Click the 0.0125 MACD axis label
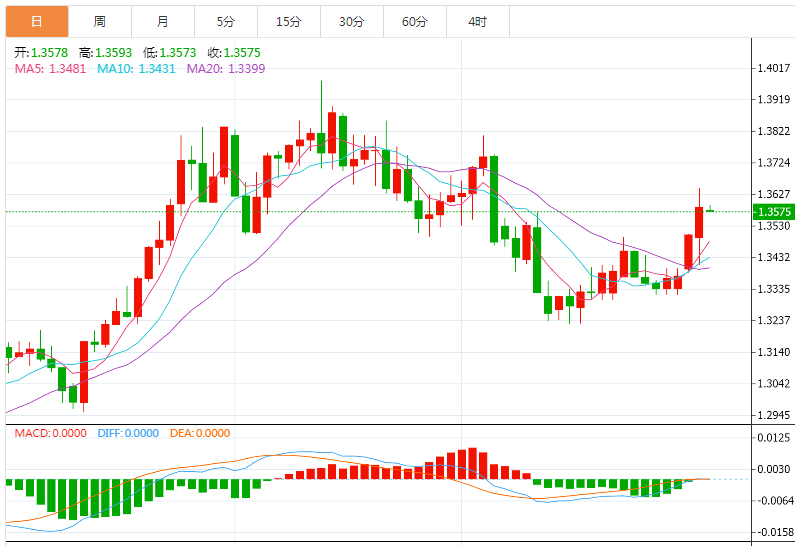Image resolution: width=795 pixels, height=546 pixels. click(x=774, y=438)
